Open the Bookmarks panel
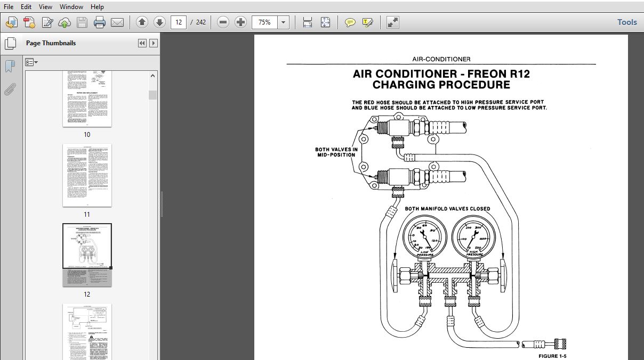The height and width of the screenshot is (360, 644). point(10,66)
